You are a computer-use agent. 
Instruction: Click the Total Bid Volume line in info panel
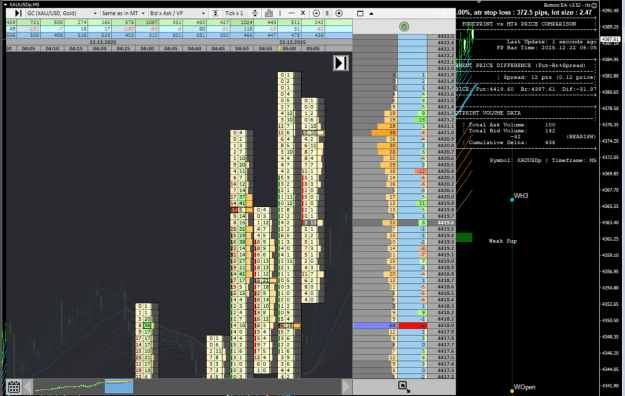point(512,131)
